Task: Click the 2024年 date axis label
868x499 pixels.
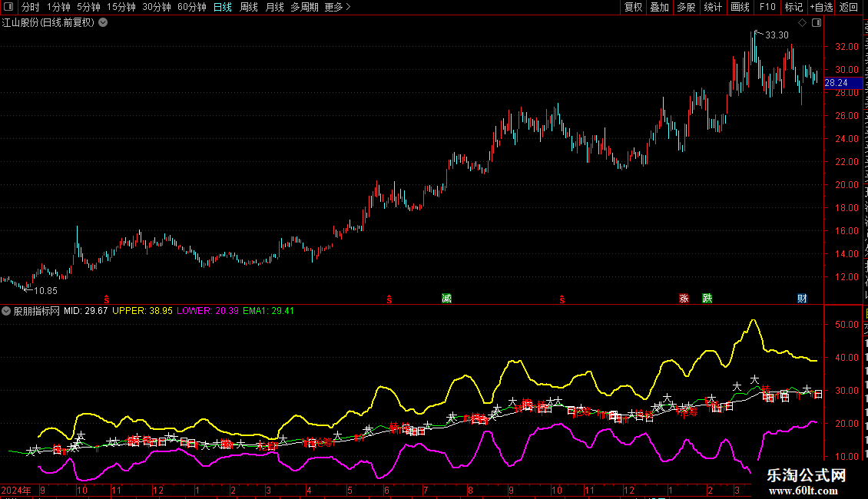Action: point(16,490)
